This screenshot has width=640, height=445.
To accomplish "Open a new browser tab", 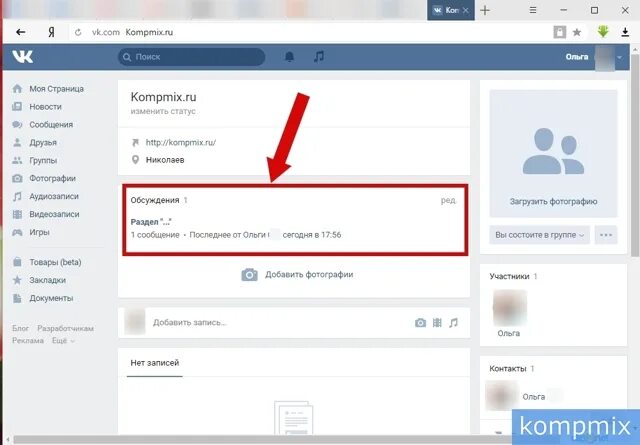I will pos(485,10).
